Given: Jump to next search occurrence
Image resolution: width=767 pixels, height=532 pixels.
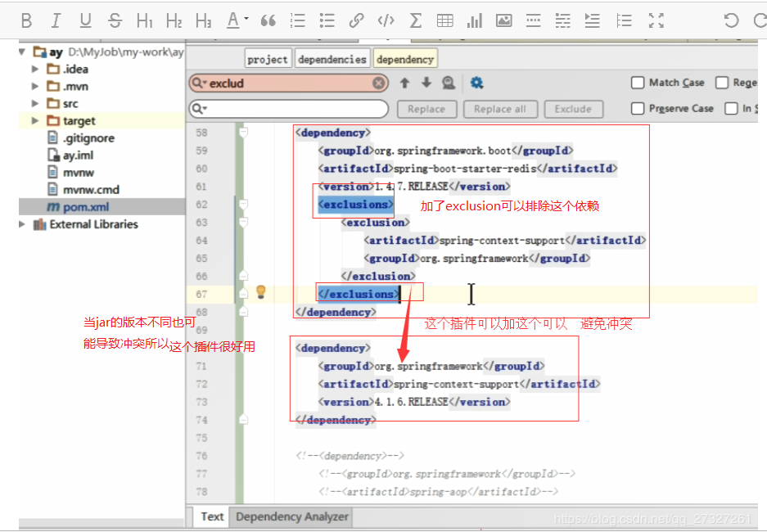Looking at the screenshot, I should point(426,83).
